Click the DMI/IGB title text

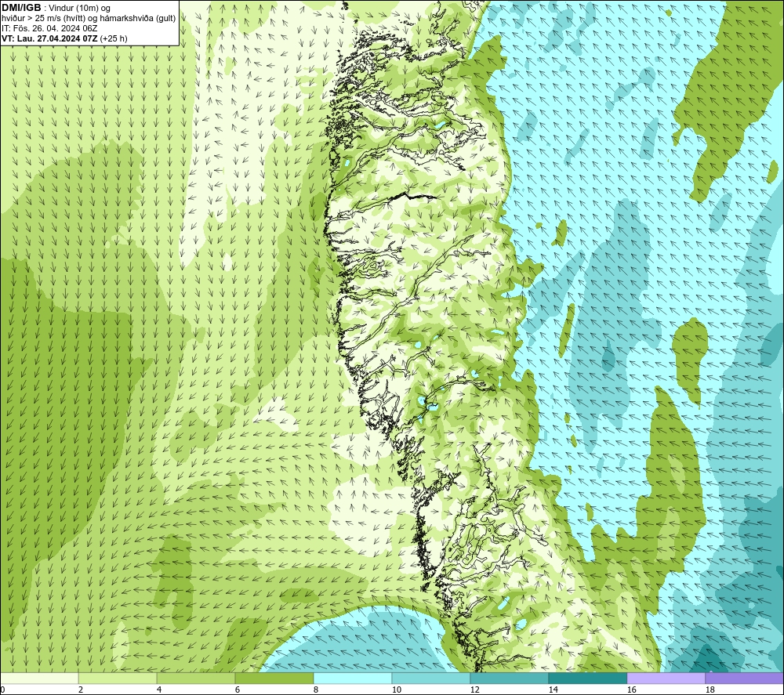pos(21,8)
